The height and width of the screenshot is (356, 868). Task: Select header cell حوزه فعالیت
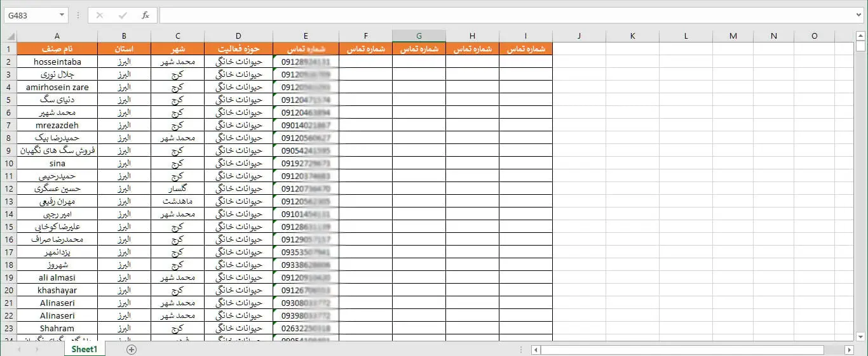(x=238, y=49)
